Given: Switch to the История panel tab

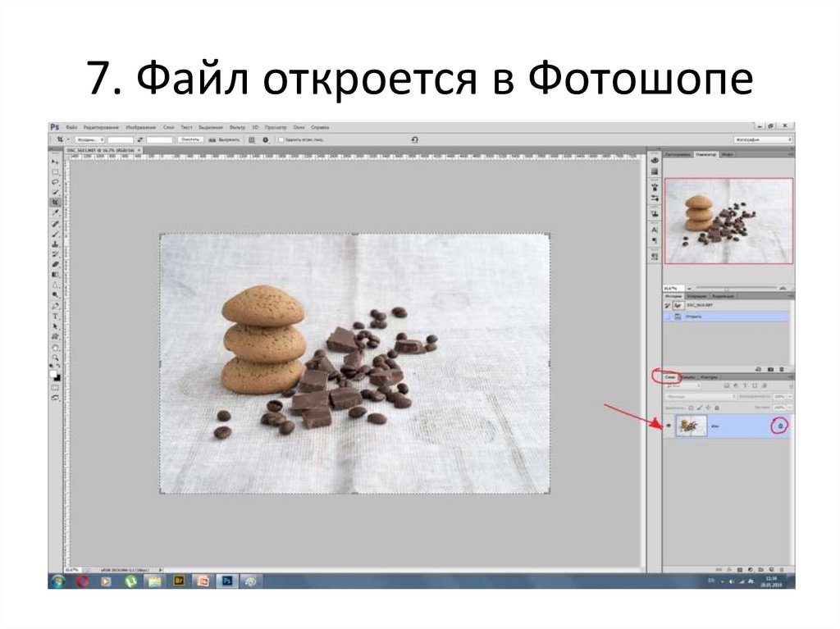Looking at the screenshot, I should click(x=673, y=296).
